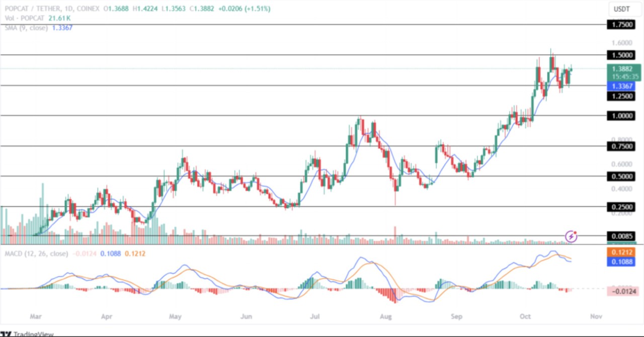644x337 pixels.
Task: Click the POPCAT / TETHER symbol title
Action: (33, 9)
